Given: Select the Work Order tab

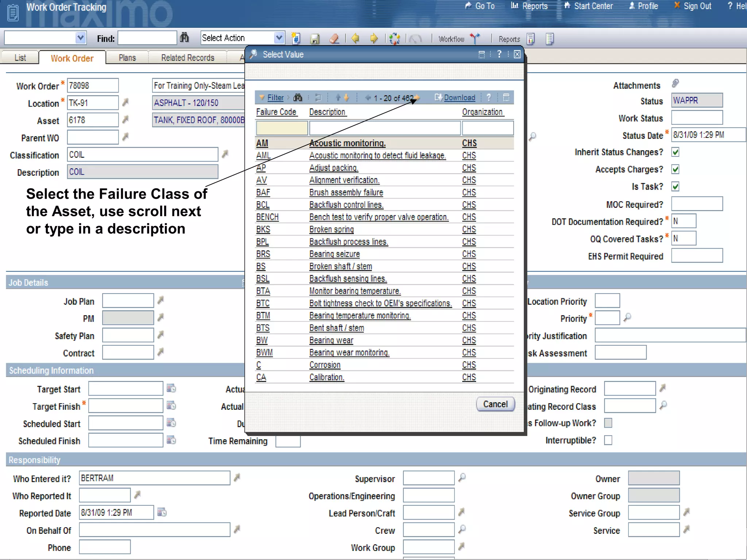Looking at the screenshot, I should [x=72, y=58].
